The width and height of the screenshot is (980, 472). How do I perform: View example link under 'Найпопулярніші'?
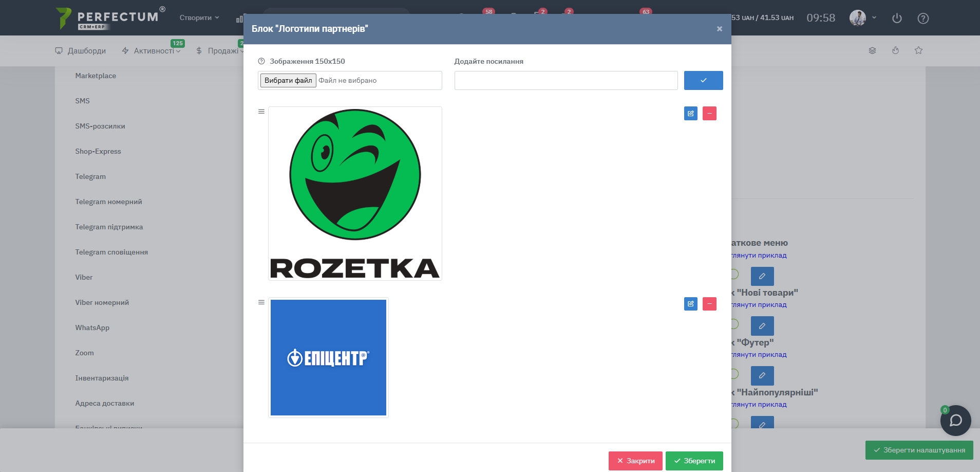(x=759, y=405)
